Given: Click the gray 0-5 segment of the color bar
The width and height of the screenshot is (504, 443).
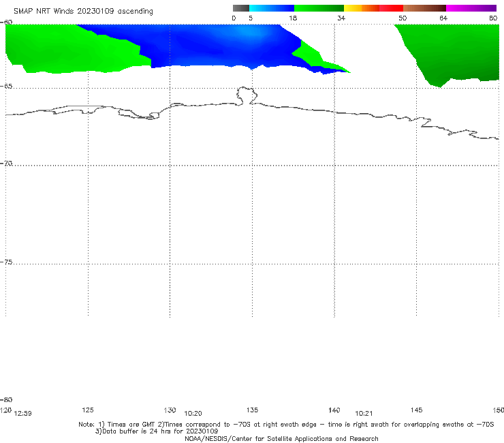Looking at the screenshot, I should [241, 8].
